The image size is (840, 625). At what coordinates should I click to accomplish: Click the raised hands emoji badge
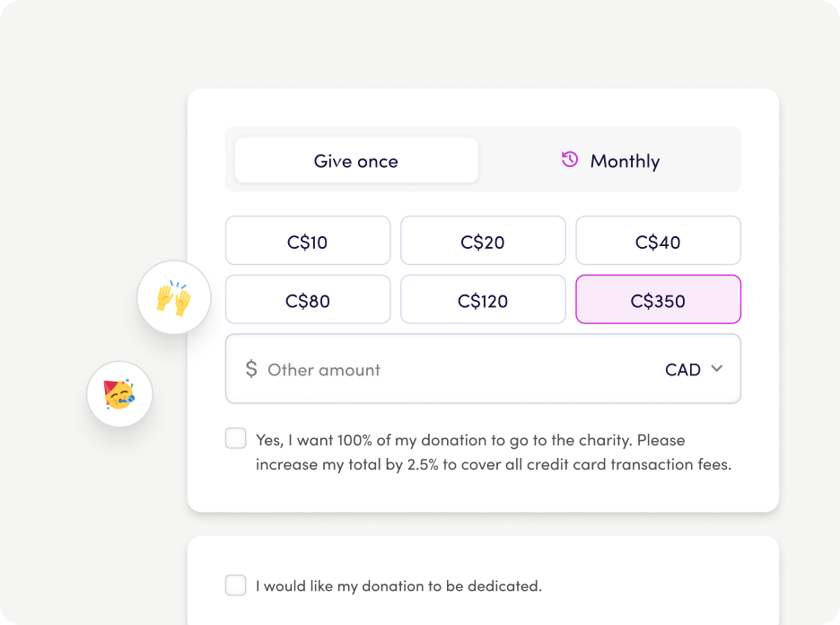[173, 297]
